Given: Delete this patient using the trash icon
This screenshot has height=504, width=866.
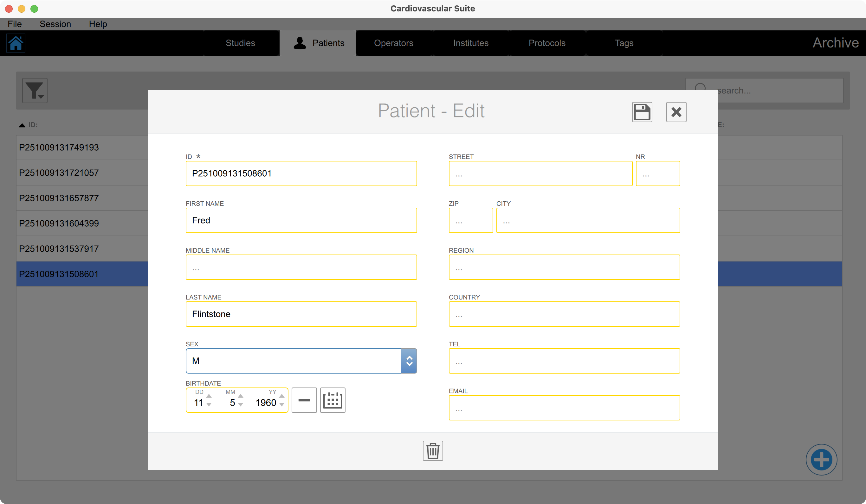Looking at the screenshot, I should pos(433,451).
